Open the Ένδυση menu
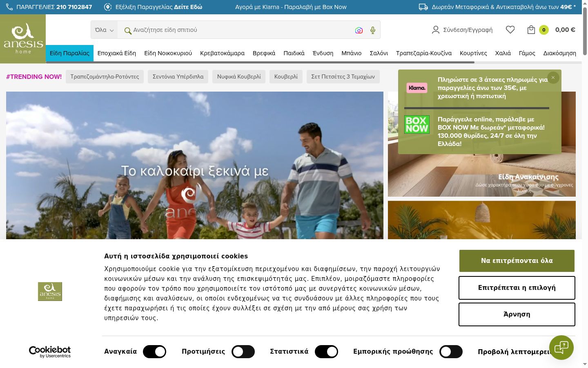This screenshot has height=368, width=588. pos(323,53)
